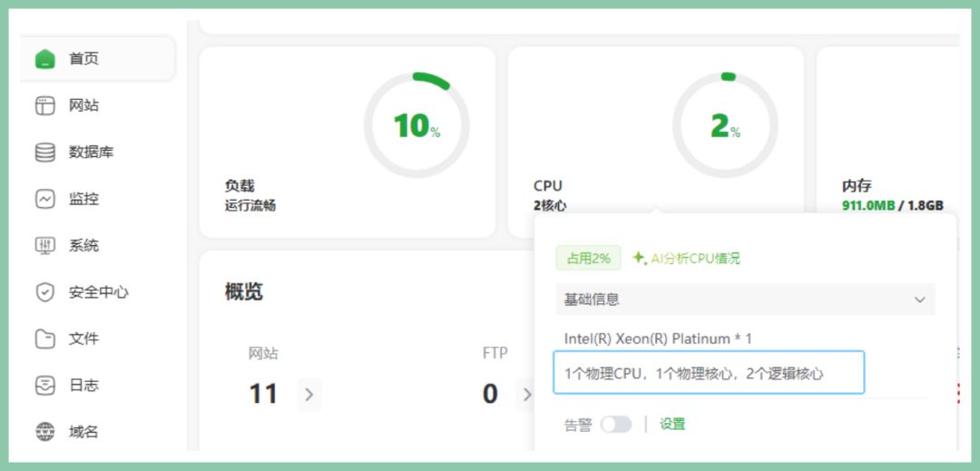Click the 网站 count value 11

263,394
